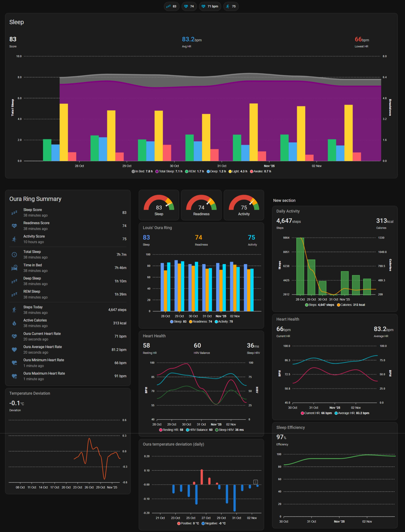Toggle the HRV Balance legend entry
405x532 pixels.
coord(199,430)
